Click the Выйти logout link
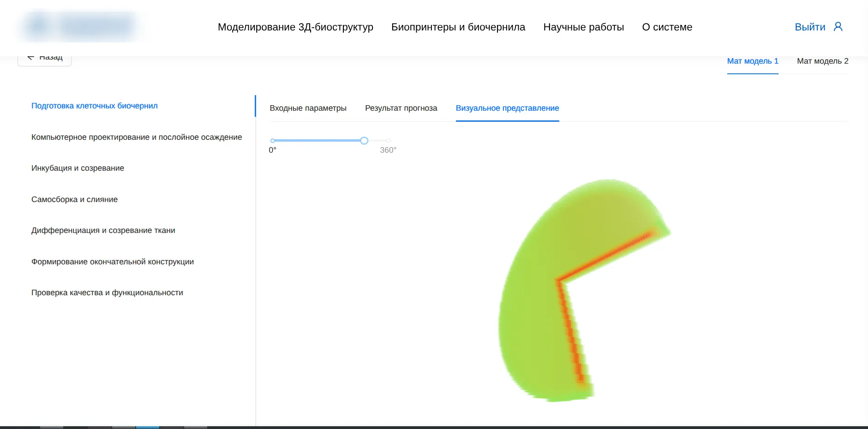Image resolution: width=868 pixels, height=429 pixels. tap(809, 26)
